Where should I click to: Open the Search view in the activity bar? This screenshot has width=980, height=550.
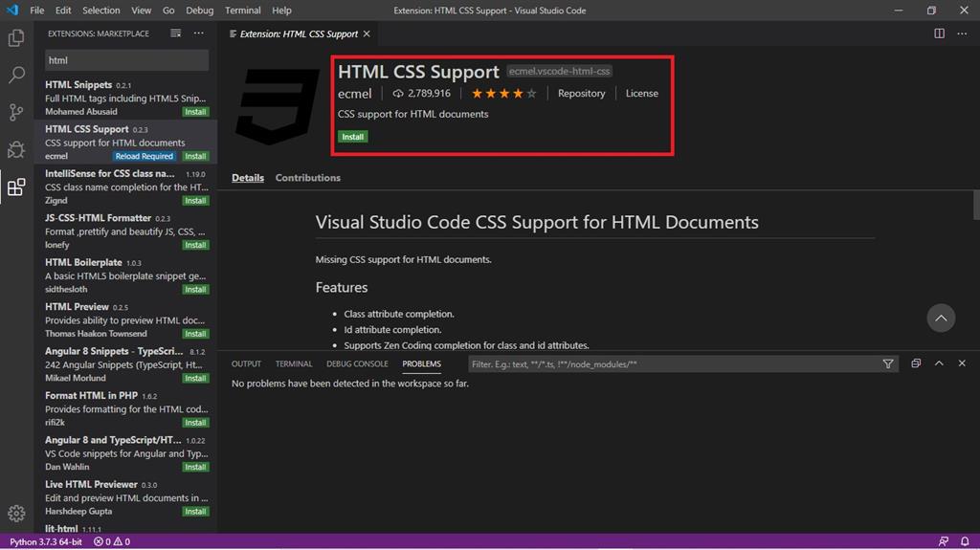[x=16, y=75]
